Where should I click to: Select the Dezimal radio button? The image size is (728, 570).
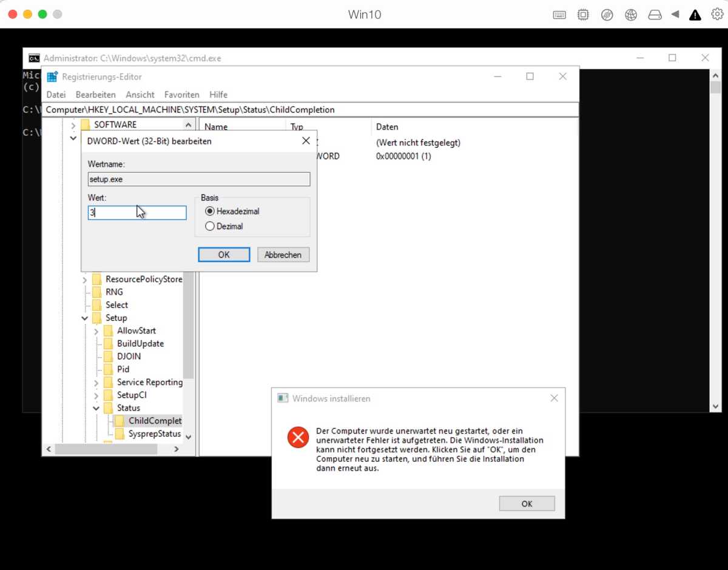click(210, 226)
